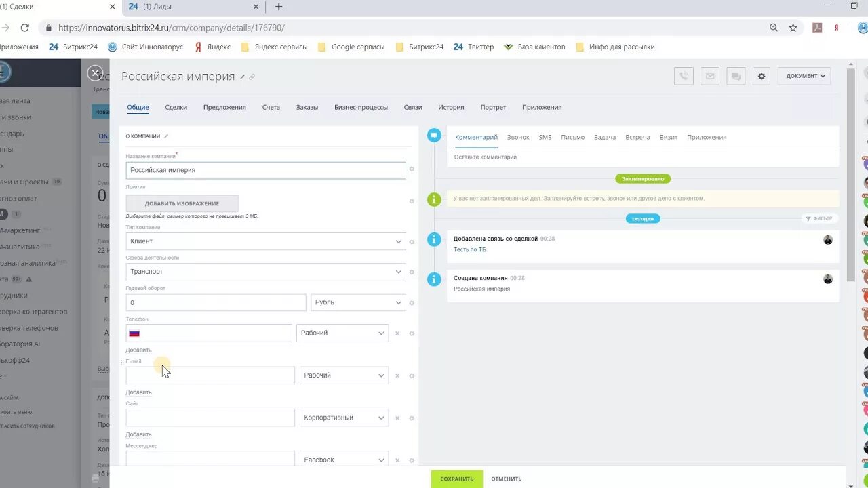Edit the О компании section title pencil
This screenshot has height=488, width=868.
[166, 136]
